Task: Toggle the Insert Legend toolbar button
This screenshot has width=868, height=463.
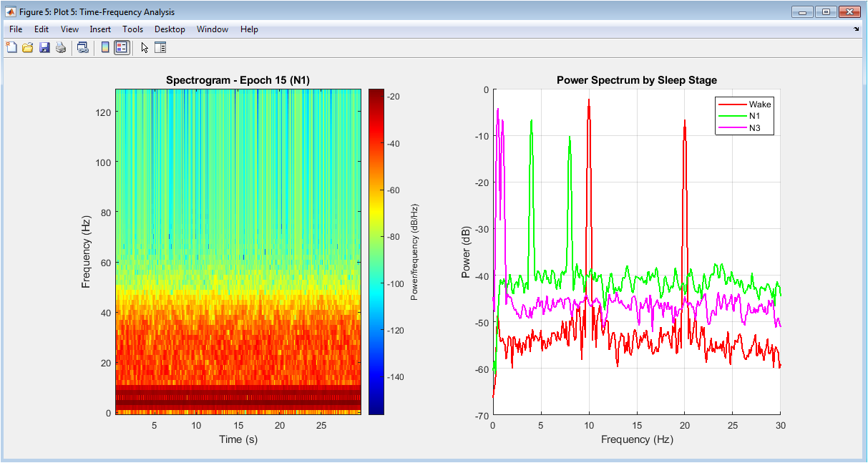Action: tap(122, 48)
